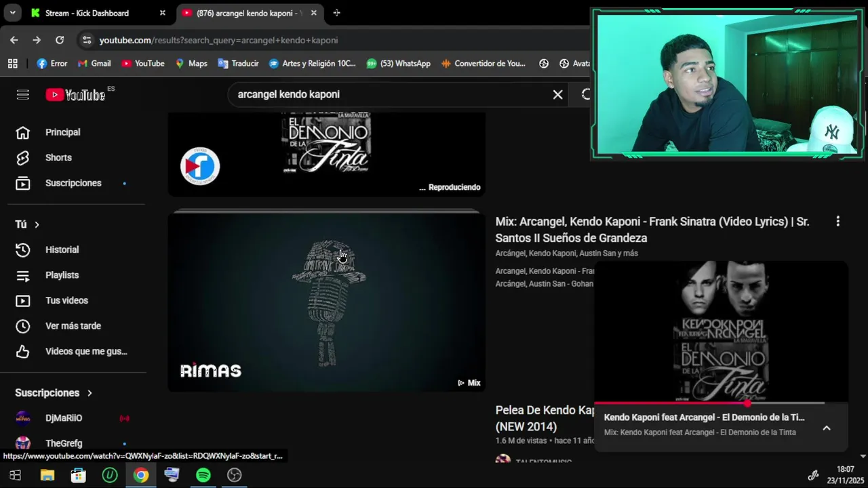Click the Arcángel, Kendo Kaponi, Austin San y más line
Viewport: 868px width, 488px height.
[x=566, y=253]
